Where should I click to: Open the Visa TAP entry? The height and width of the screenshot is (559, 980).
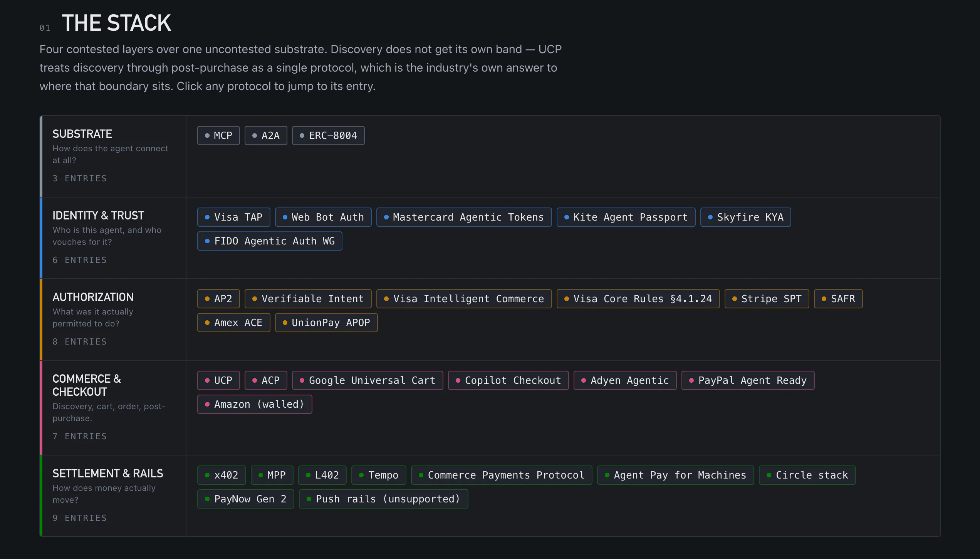click(x=234, y=217)
